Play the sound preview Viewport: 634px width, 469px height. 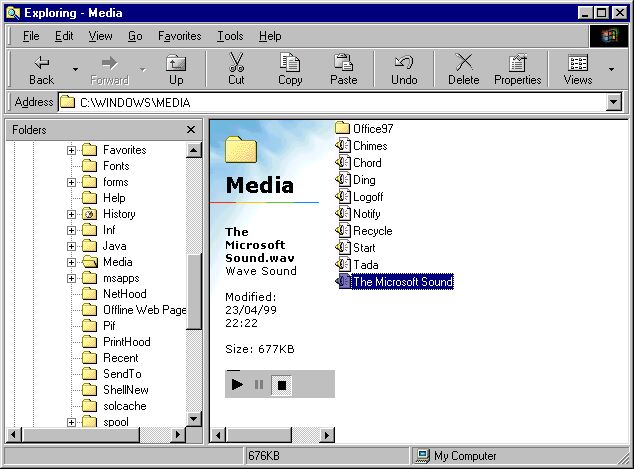click(x=237, y=384)
